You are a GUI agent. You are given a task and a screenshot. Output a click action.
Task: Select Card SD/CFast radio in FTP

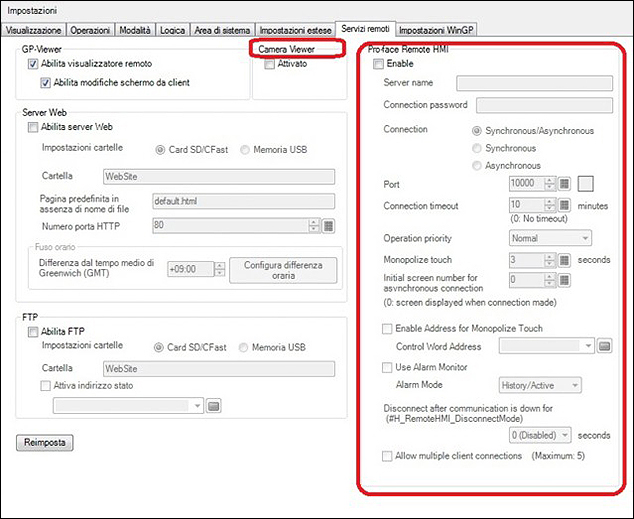tap(158, 348)
